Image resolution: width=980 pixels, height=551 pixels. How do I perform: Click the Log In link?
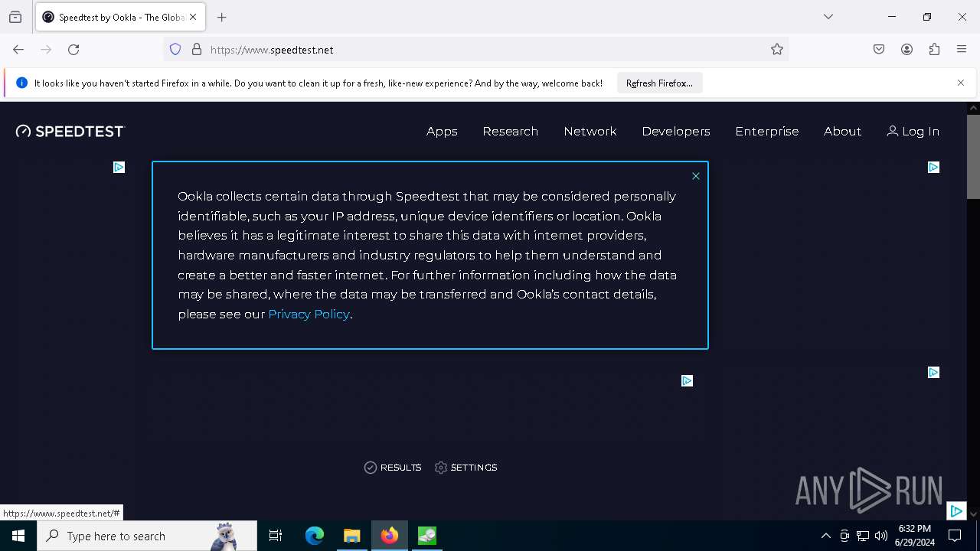[913, 132]
